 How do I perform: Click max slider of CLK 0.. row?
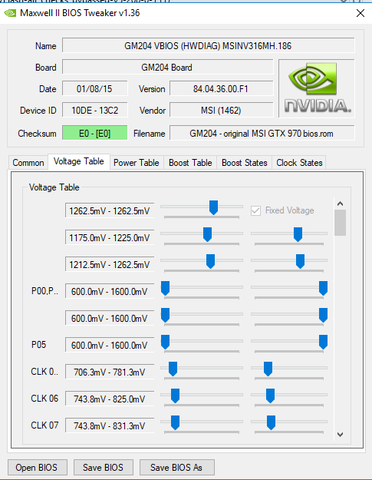coord(268,369)
